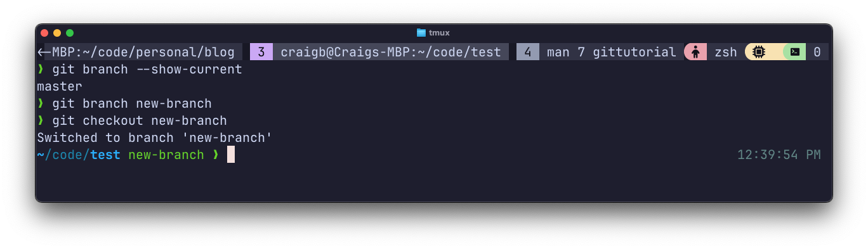
Task: Click the blue folder icon beside tmux title
Action: click(x=421, y=32)
